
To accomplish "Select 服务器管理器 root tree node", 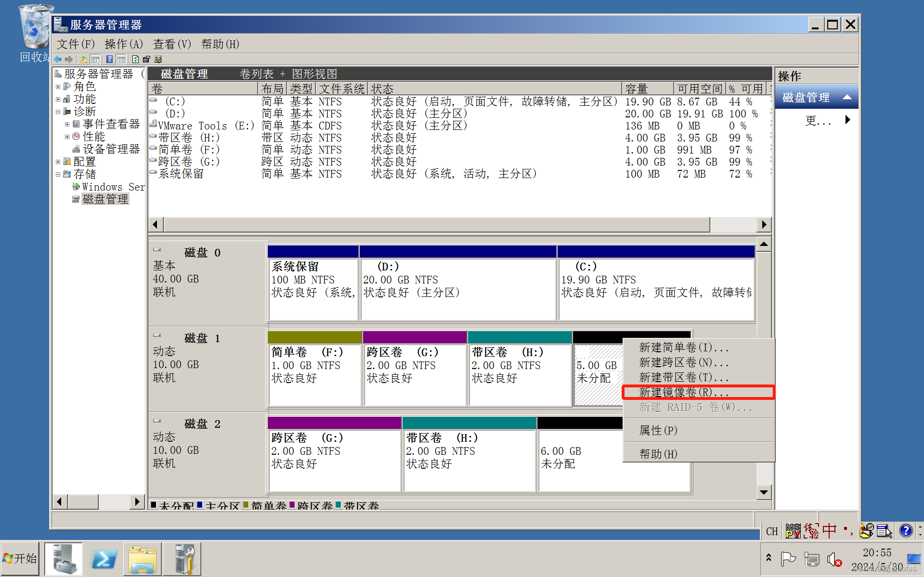I will 99,74.
